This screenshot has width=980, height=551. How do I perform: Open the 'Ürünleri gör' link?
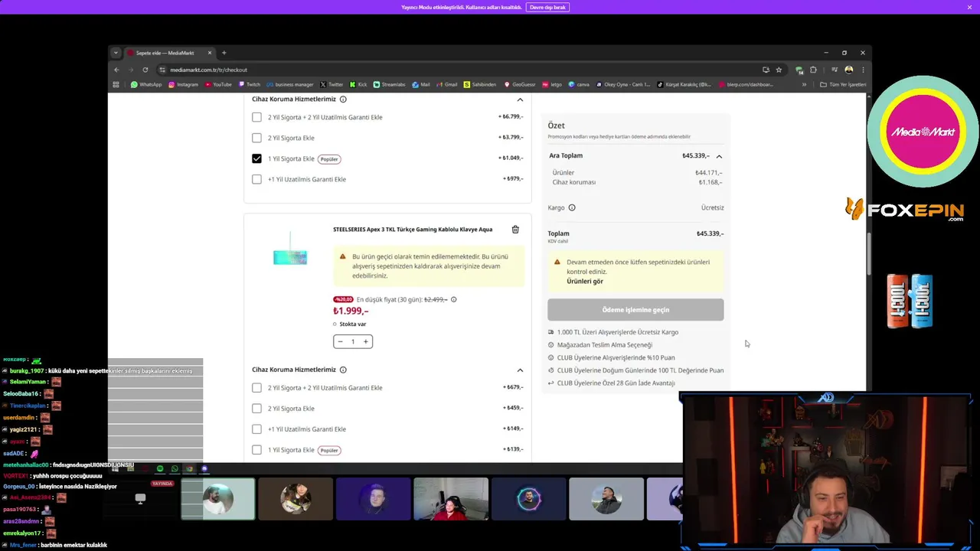click(585, 281)
